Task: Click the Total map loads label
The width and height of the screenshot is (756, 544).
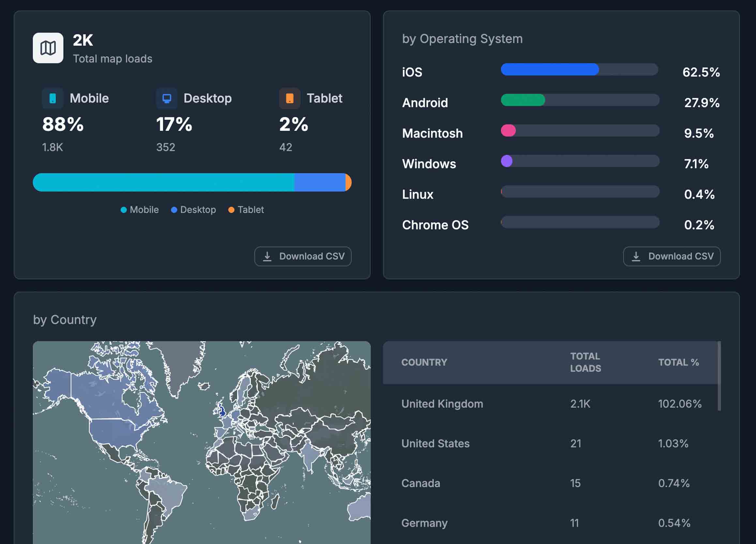Action: pyautogui.click(x=113, y=59)
